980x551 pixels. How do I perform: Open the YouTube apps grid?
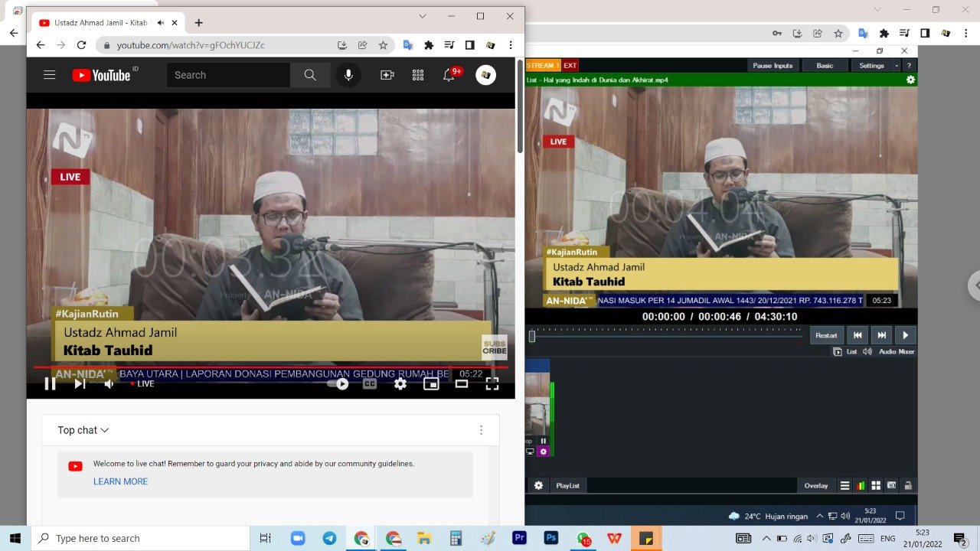[418, 75]
